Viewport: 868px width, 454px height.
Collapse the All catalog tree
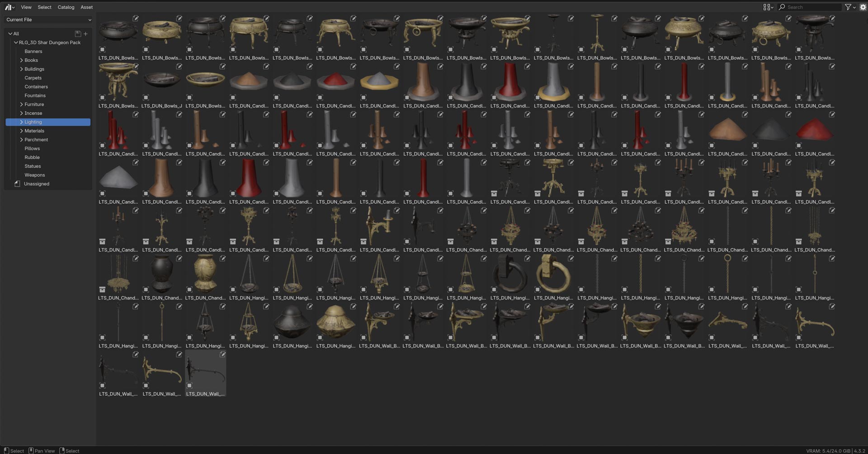click(x=10, y=34)
